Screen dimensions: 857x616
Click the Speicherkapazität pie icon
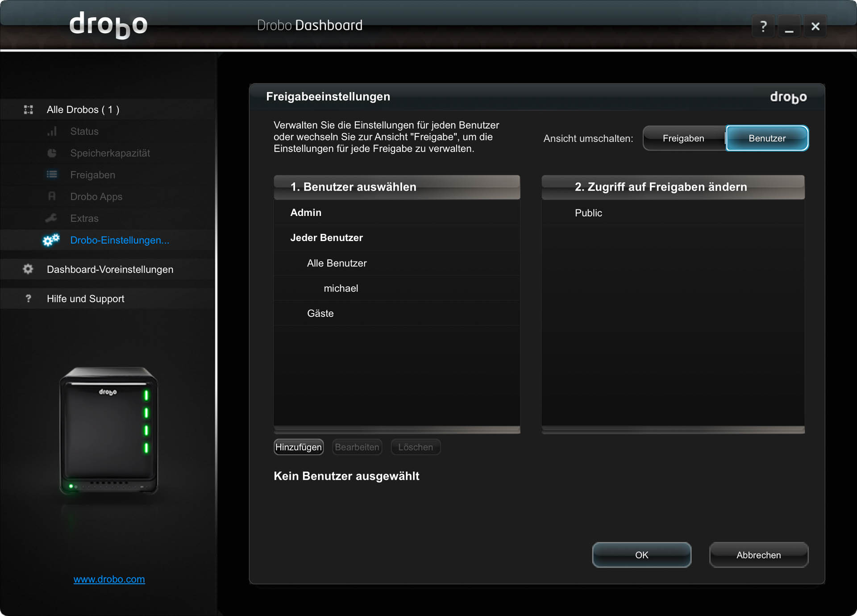pos(52,153)
